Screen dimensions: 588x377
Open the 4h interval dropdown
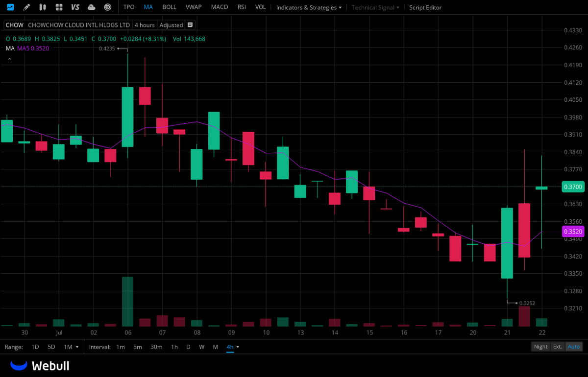point(233,347)
